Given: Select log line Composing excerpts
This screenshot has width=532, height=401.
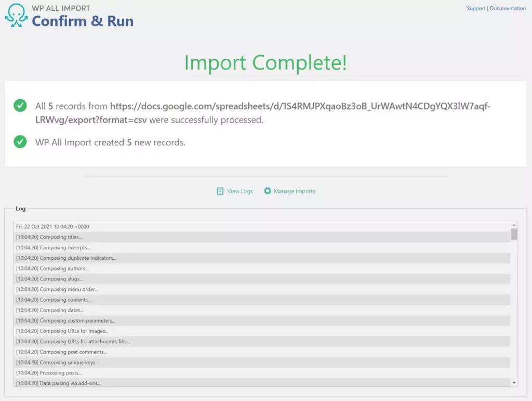Looking at the screenshot, I should 262,248.
